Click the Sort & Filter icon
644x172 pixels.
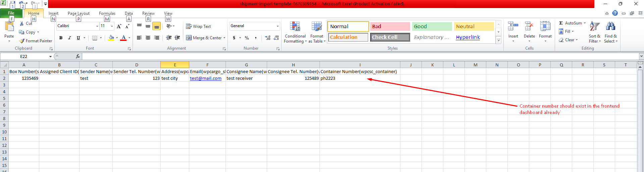coord(594,26)
